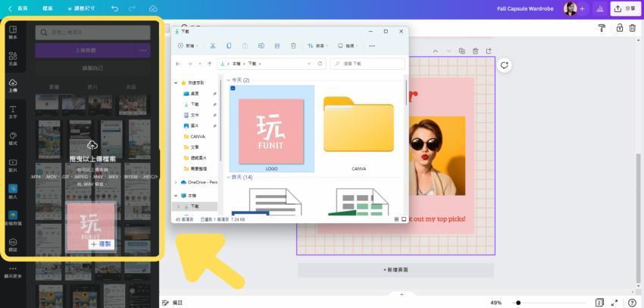
Task: Toggle fullscreen presentation mode icon
Action: coord(614,303)
